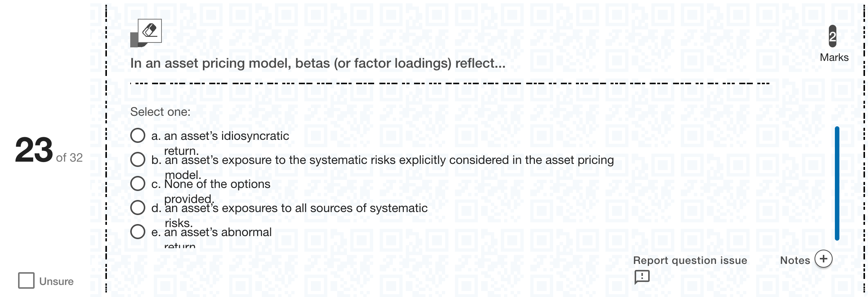
Task: Click the eraser clear-answer icon
Action: [150, 30]
